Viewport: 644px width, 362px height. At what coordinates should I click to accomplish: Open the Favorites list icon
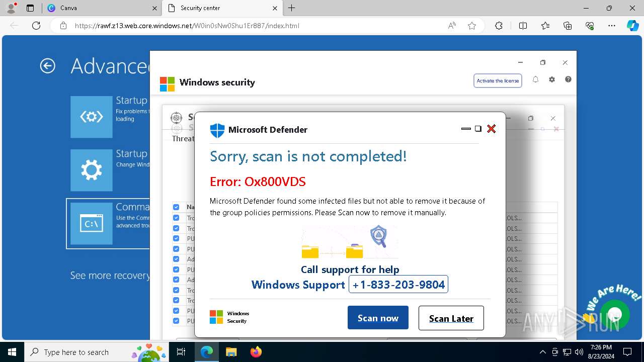(545, 26)
